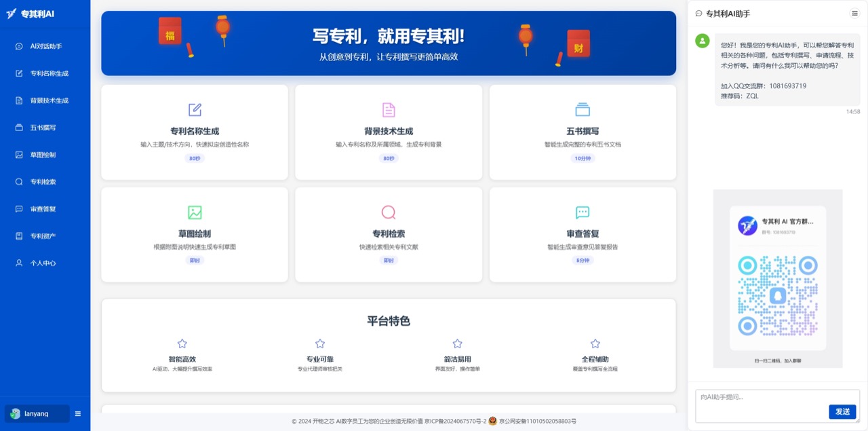
Task: Select 个人中心 in the sidebar menu
Action: (45, 263)
